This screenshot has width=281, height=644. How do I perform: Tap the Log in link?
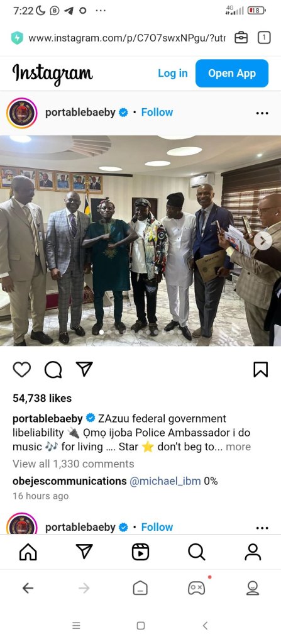pos(172,73)
